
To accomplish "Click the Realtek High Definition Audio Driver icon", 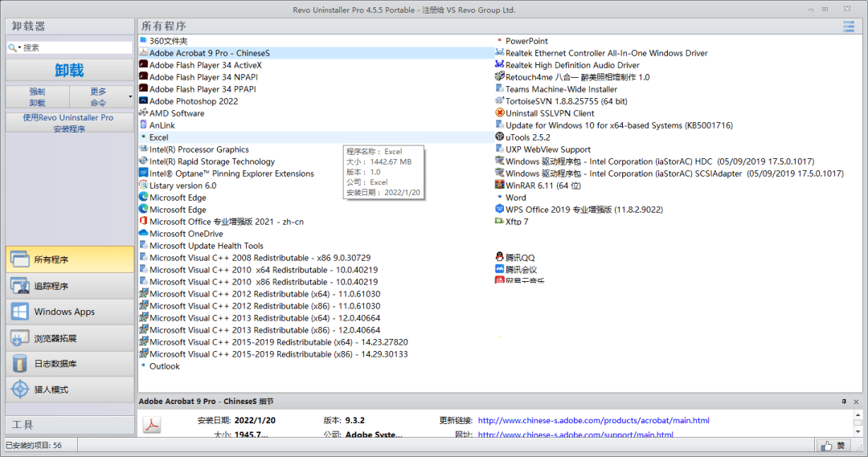I will coord(499,65).
